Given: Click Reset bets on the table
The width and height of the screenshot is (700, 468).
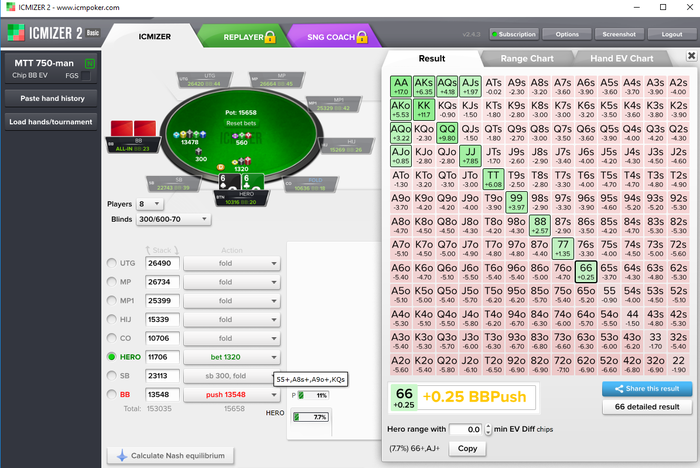Looking at the screenshot, I should 241,123.
